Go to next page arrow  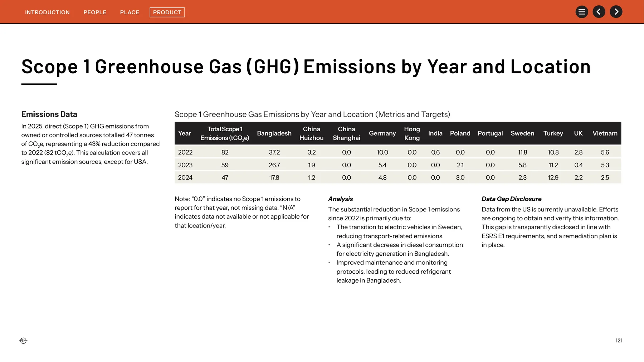click(616, 12)
